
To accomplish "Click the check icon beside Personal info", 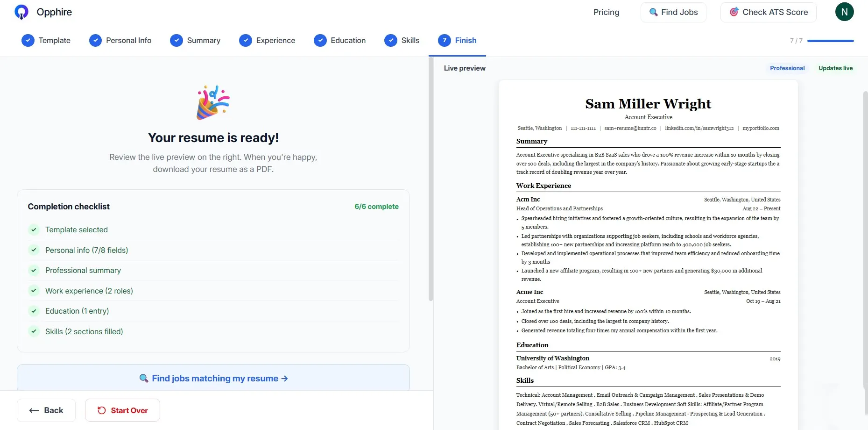I will [x=34, y=250].
